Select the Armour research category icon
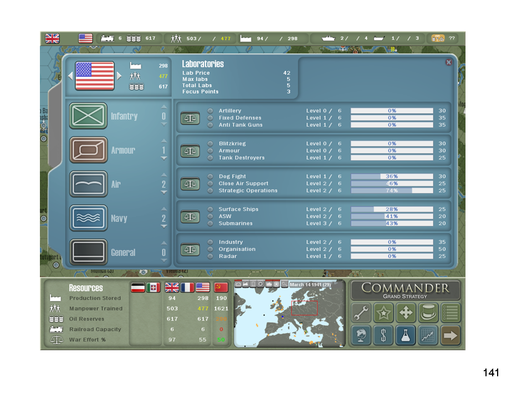532x399 pixels. (x=88, y=150)
